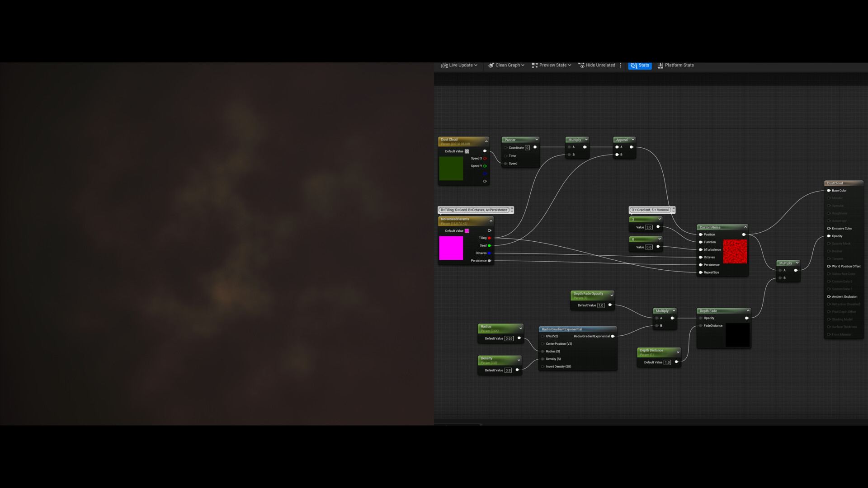868x488 pixels.
Task: Click the magenta NoiseSeedParams default color swatch
Action: click(467, 231)
